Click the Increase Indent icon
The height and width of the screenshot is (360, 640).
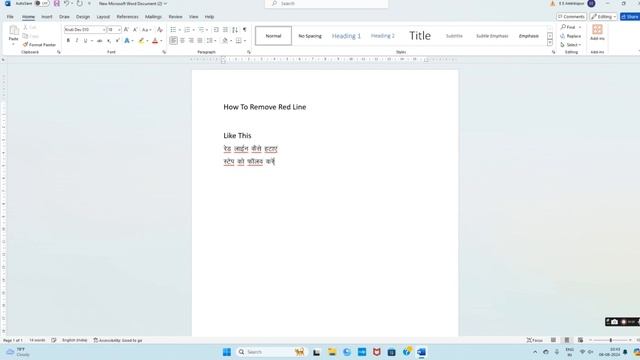click(225, 29)
